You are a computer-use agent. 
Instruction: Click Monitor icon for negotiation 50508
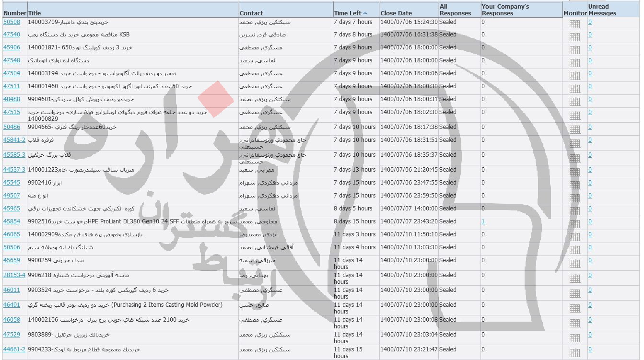(x=574, y=23)
